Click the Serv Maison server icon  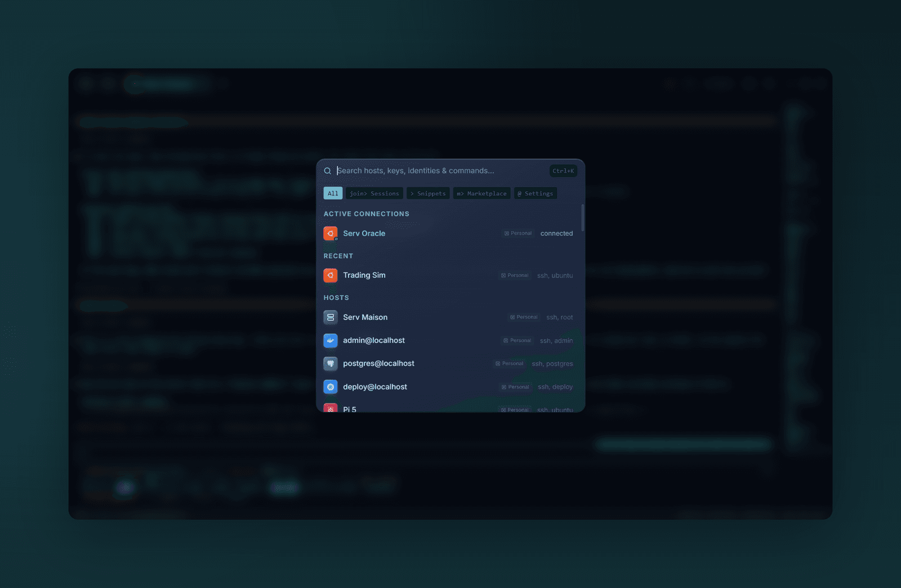331,317
